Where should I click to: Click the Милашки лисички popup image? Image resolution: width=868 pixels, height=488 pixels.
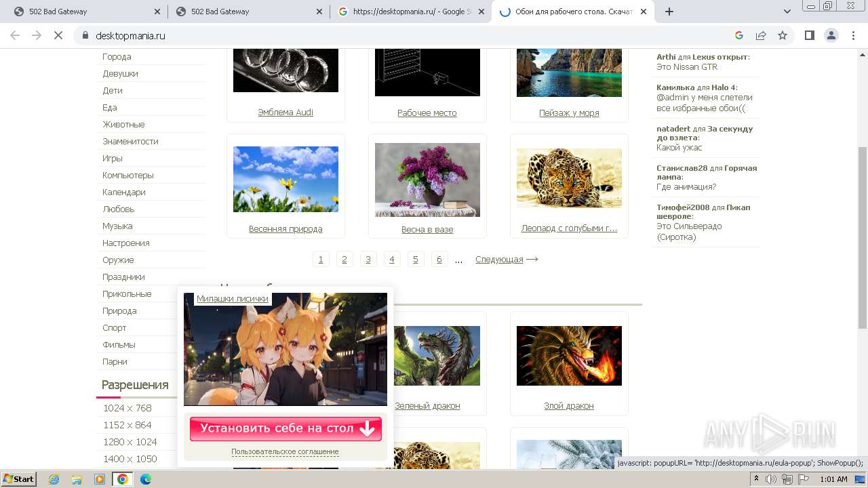(285, 349)
